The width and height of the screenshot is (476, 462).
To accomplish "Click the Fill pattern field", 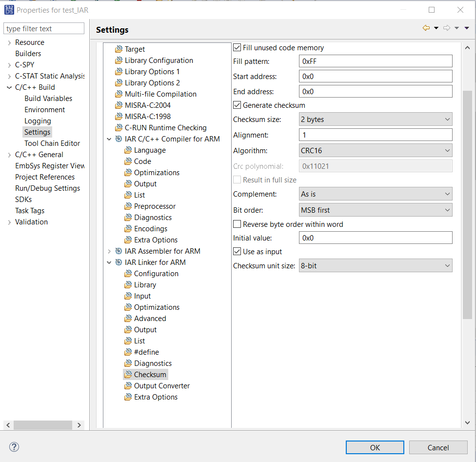I will click(376, 61).
